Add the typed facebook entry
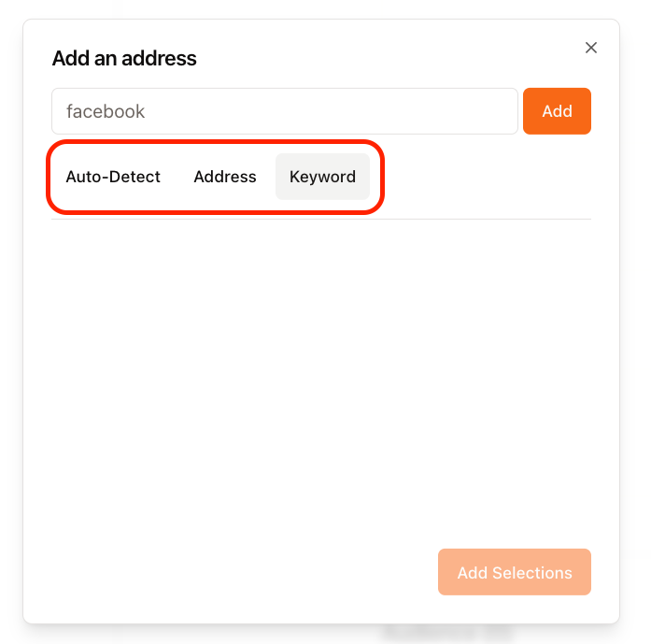This screenshot has height=644, width=651. pyautogui.click(x=557, y=111)
